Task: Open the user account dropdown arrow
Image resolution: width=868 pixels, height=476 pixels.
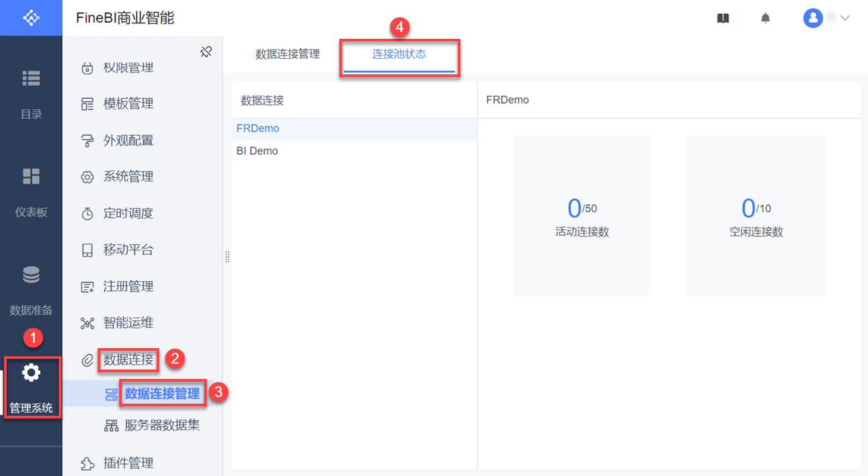Action: [x=845, y=18]
